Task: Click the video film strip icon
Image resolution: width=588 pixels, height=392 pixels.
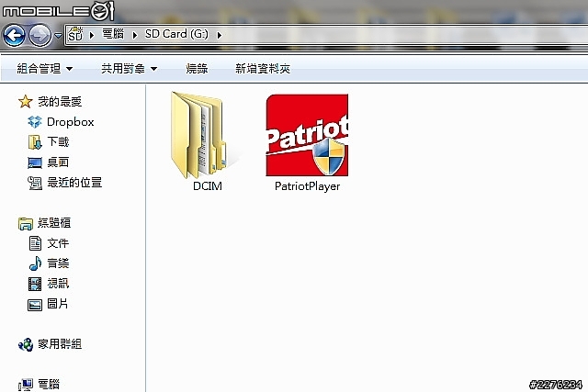Action: (35, 284)
